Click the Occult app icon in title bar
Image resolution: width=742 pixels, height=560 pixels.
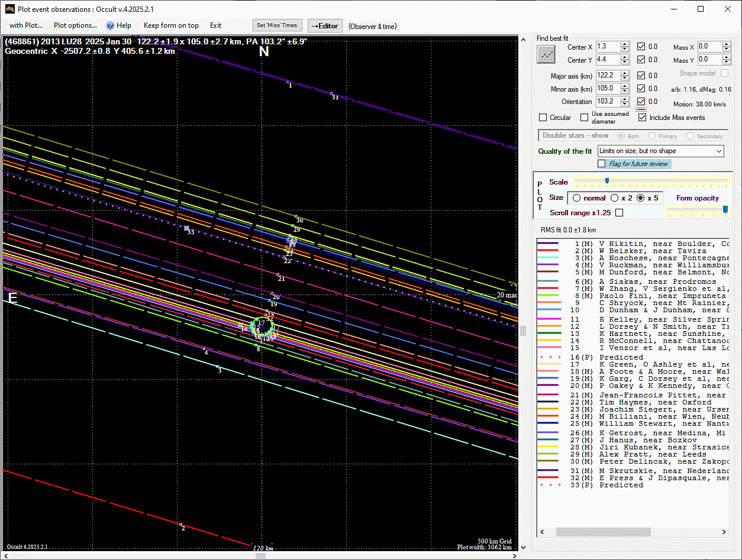tap(10, 9)
